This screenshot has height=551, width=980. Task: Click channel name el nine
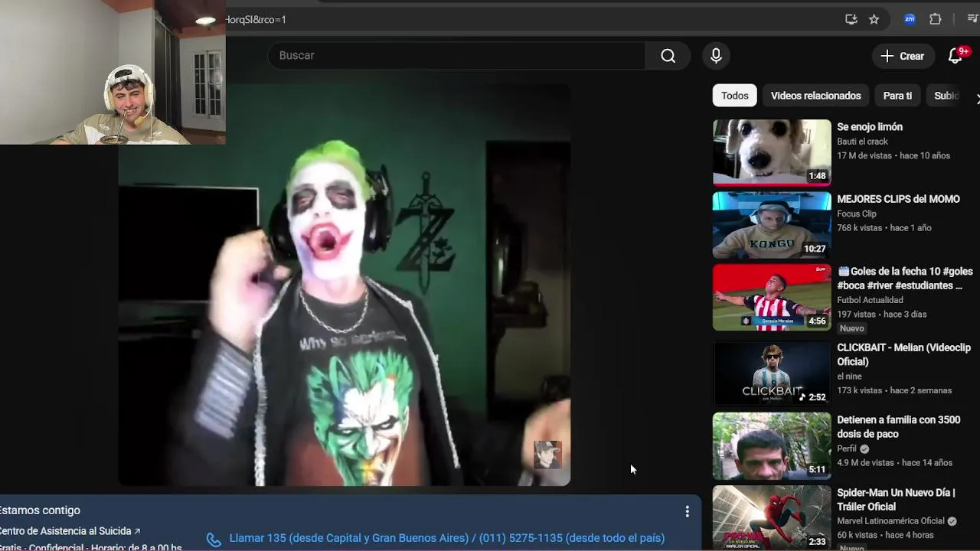click(x=849, y=377)
